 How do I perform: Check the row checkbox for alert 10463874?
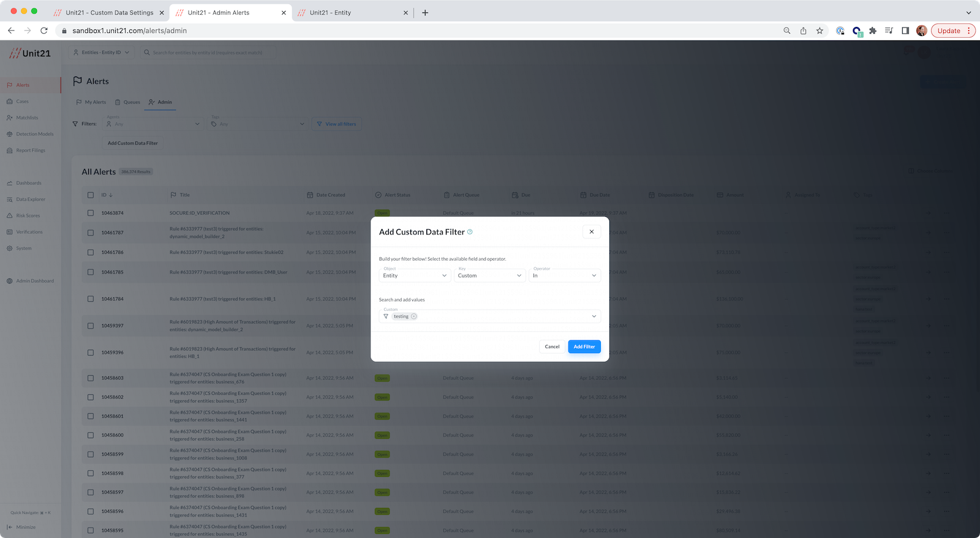(91, 213)
